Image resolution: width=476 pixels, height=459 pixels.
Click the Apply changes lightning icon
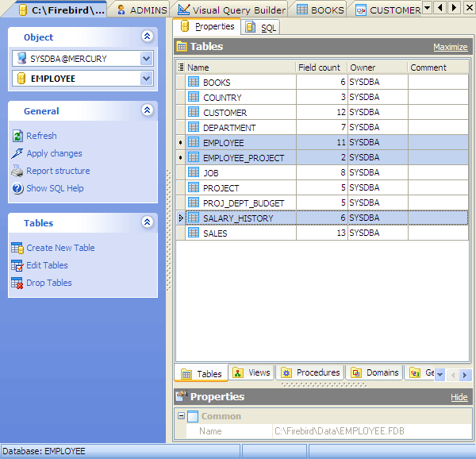[17, 153]
